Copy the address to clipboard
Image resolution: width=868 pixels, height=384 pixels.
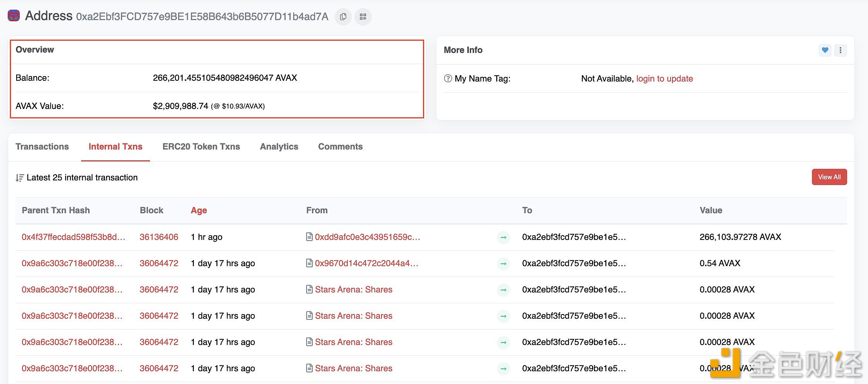pos(343,17)
